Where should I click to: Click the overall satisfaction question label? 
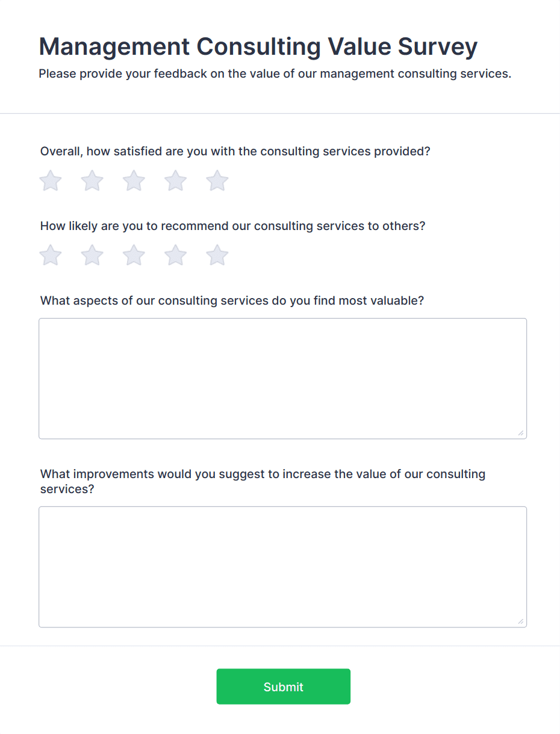(x=235, y=151)
